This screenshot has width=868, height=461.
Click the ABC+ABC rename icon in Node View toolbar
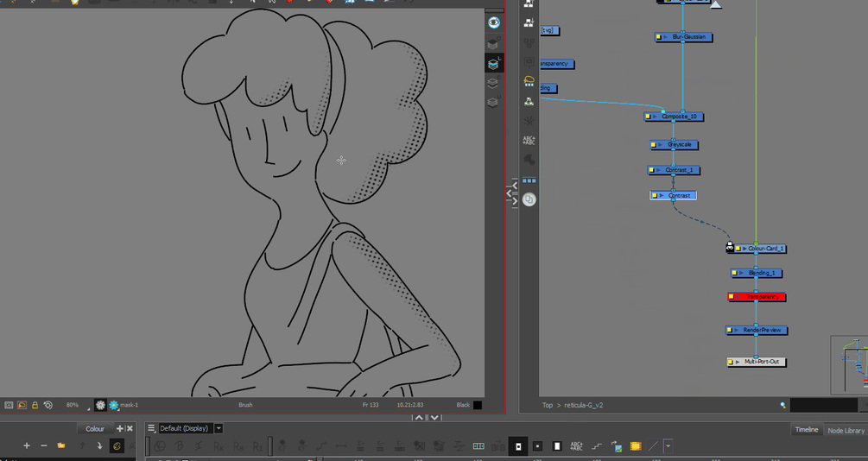pyautogui.click(x=529, y=141)
